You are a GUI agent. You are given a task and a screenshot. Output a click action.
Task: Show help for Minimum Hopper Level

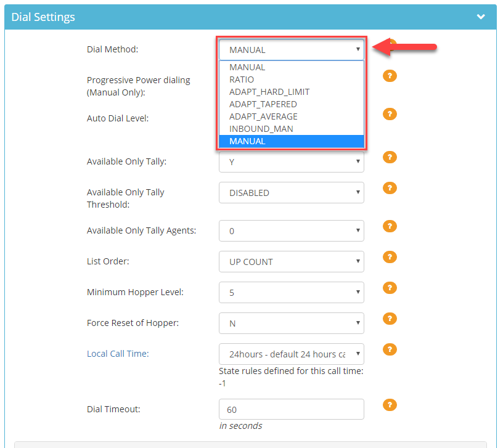(x=390, y=288)
